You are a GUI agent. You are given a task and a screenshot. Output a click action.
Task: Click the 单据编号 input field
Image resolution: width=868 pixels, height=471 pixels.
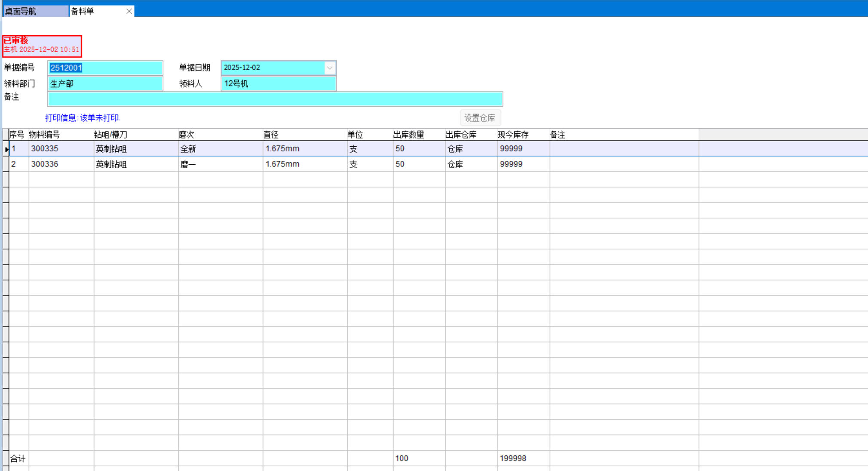coord(105,68)
